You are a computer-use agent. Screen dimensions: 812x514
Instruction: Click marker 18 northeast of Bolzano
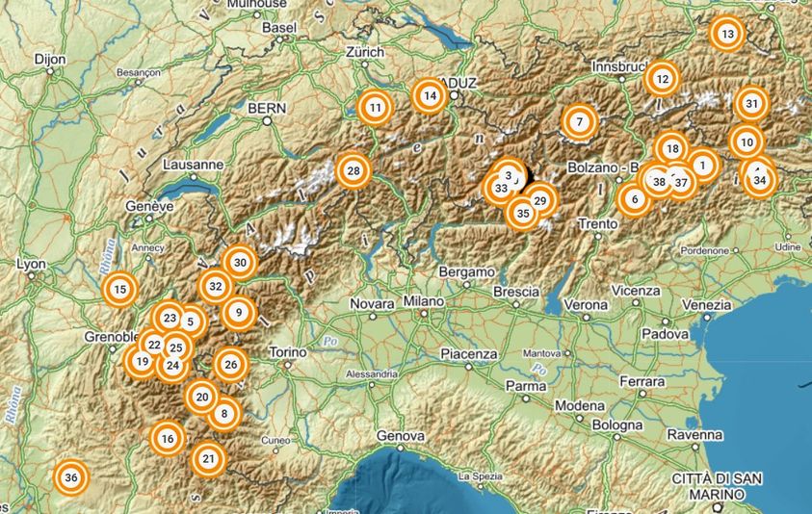point(672,149)
